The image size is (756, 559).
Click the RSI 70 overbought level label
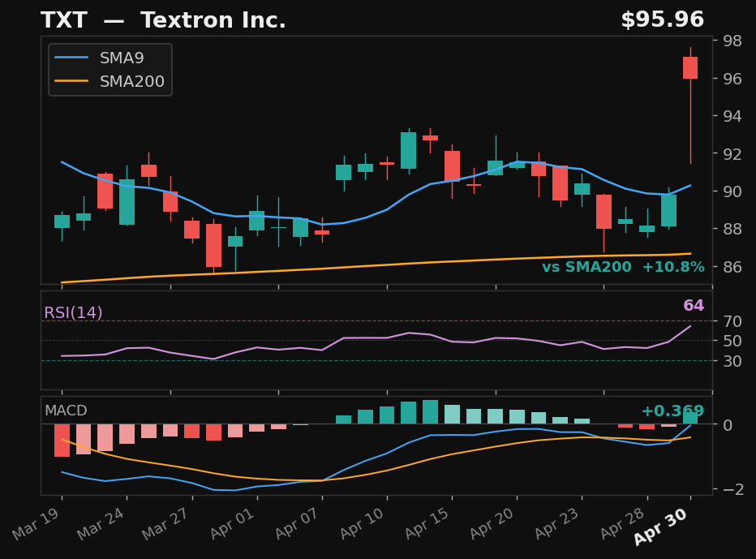732,321
